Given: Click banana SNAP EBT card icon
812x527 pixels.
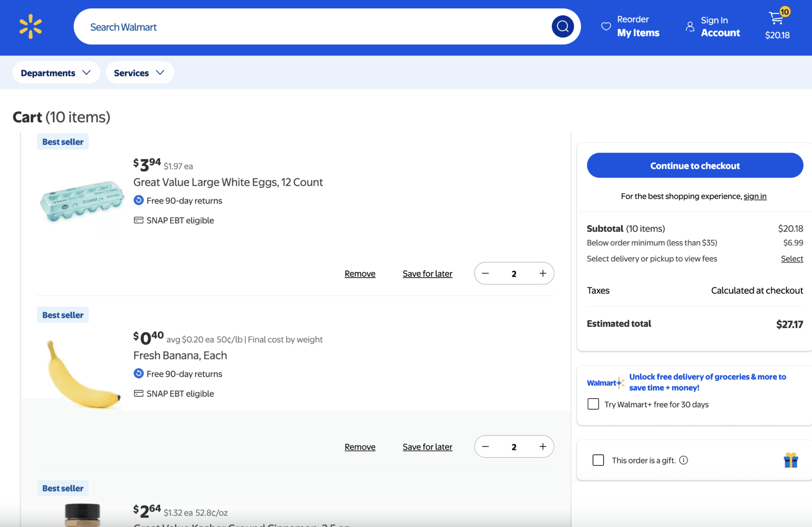Looking at the screenshot, I should tap(139, 394).
